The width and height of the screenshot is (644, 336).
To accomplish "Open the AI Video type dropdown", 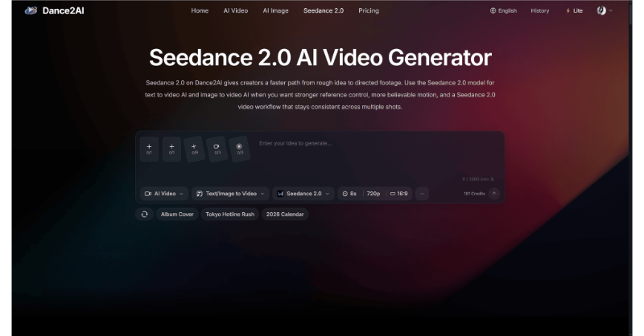I will 164,194.
